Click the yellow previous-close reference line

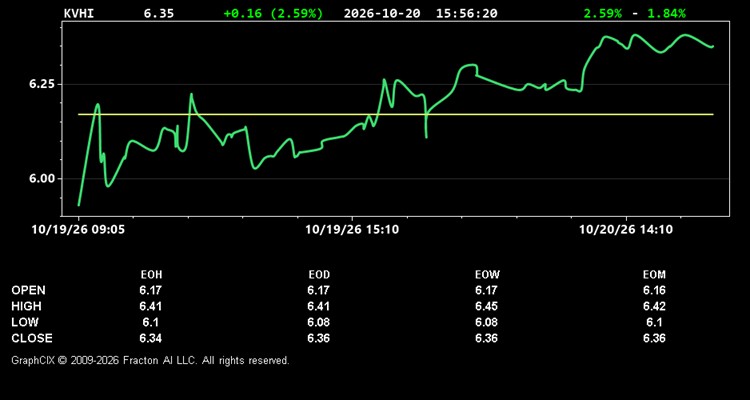(396, 114)
